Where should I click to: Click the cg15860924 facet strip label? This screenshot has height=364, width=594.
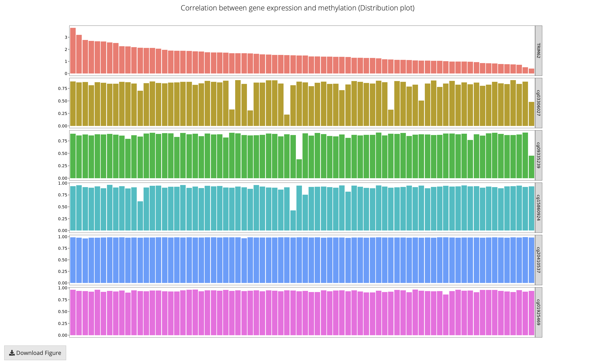[538, 208]
